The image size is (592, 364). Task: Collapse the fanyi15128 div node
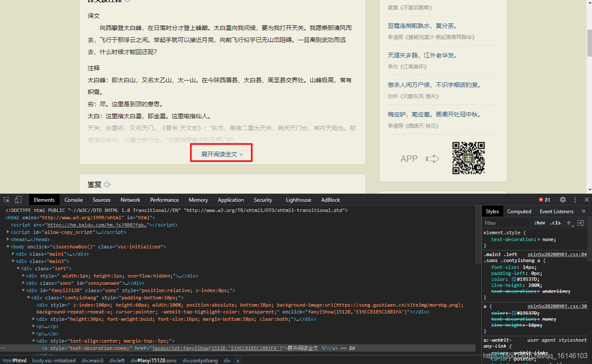pos(24,290)
